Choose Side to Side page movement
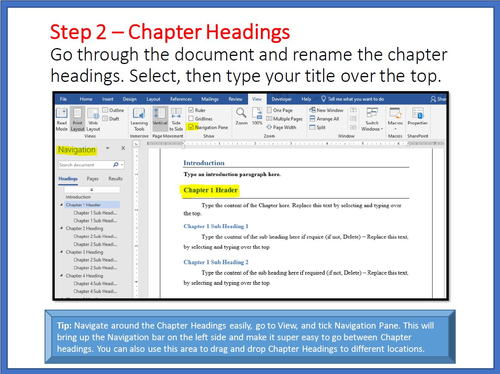 coord(176,119)
